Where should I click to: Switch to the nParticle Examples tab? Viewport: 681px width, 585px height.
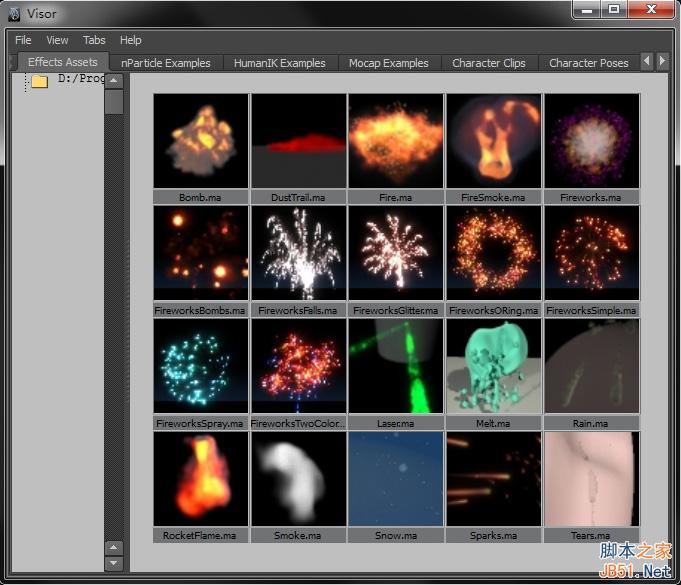pyautogui.click(x=165, y=63)
